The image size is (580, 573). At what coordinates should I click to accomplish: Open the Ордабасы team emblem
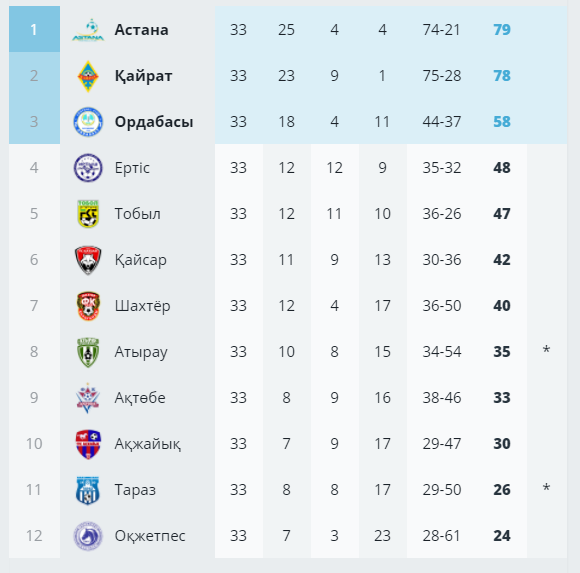[x=88, y=122]
